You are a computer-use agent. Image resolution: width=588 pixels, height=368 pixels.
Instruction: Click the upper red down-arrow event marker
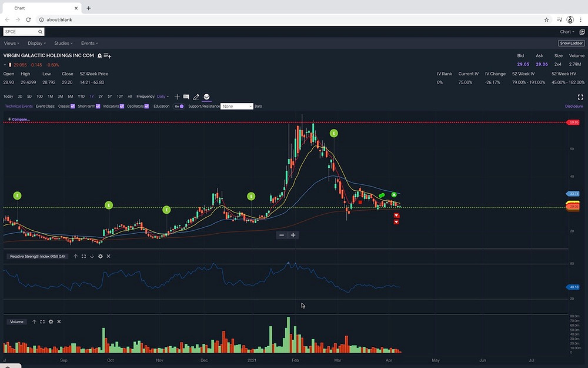396,216
